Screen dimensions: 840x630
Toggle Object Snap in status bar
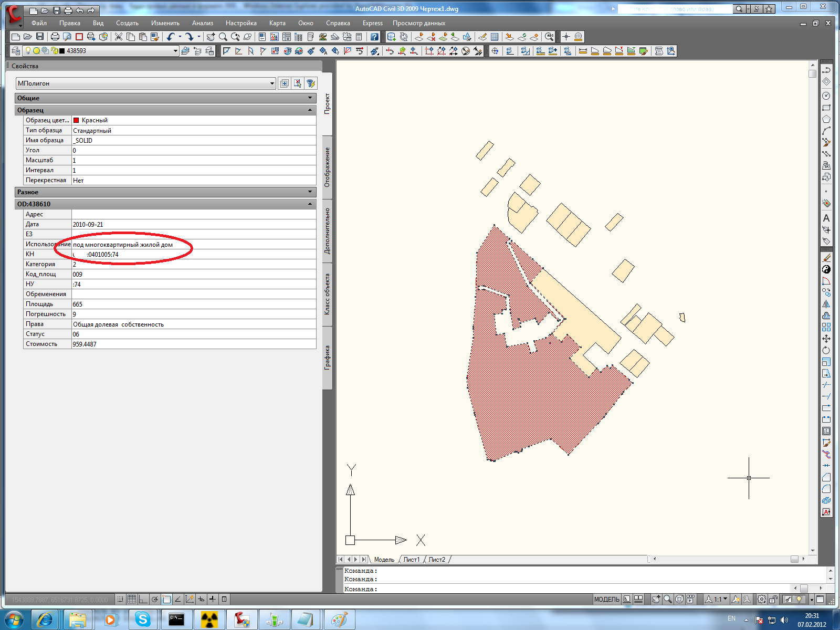(x=166, y=599)
